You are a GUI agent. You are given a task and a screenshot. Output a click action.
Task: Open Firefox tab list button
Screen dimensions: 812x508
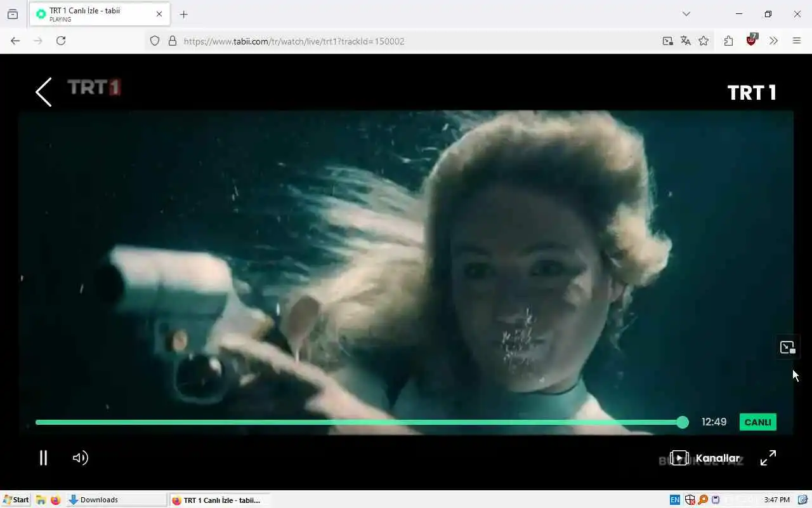(13, 14)
